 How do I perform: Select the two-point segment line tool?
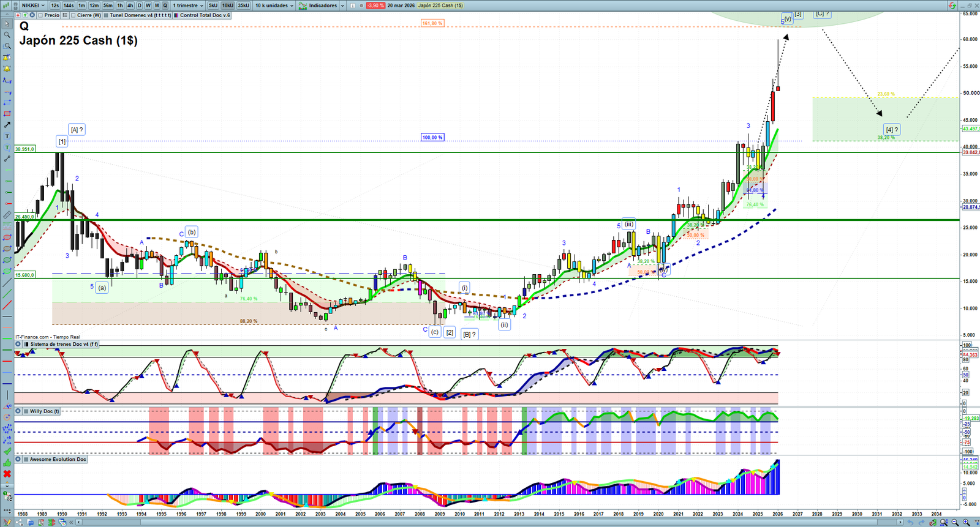(x=7, y=159)
